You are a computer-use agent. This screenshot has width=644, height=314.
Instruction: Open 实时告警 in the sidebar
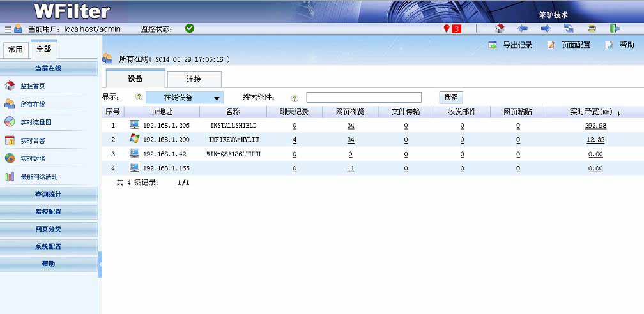(x=33, y=140)
